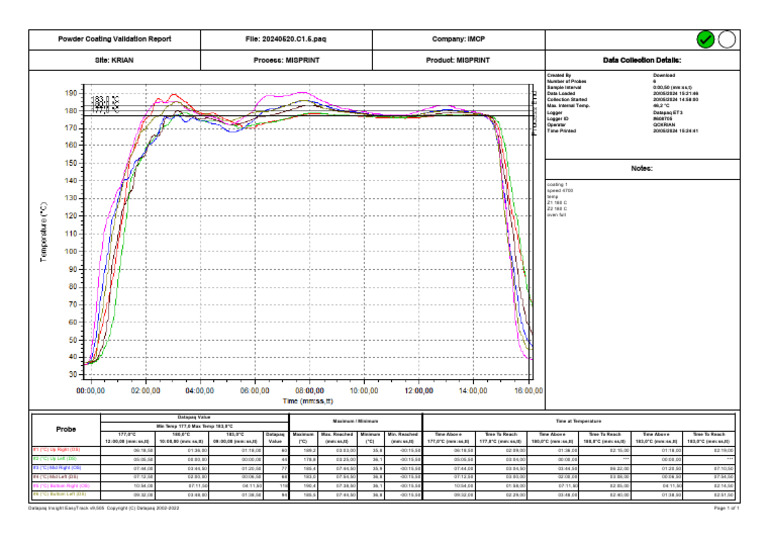
Task: Click the 'Time Printed' detail label
Action: 561,131
